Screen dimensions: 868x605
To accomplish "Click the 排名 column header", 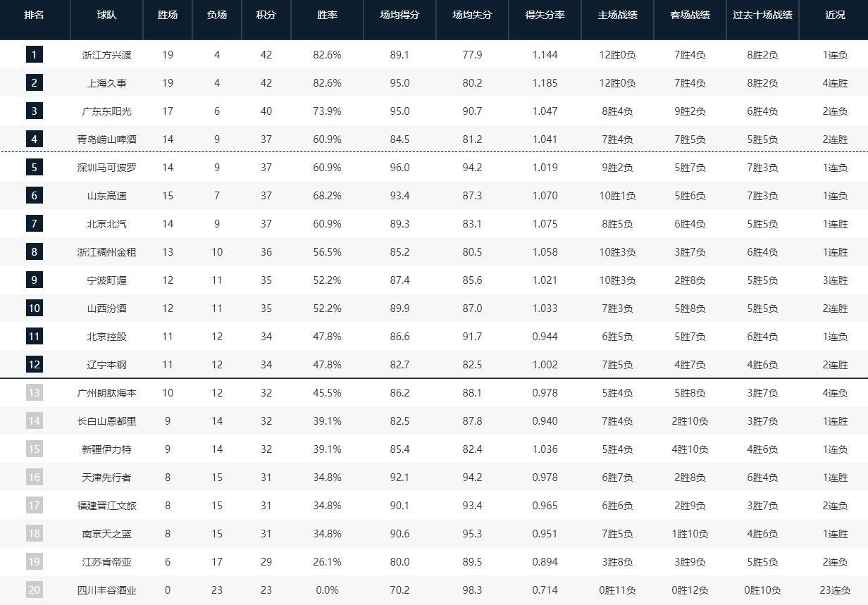I will pyautogui.click(x=34, y=15).
